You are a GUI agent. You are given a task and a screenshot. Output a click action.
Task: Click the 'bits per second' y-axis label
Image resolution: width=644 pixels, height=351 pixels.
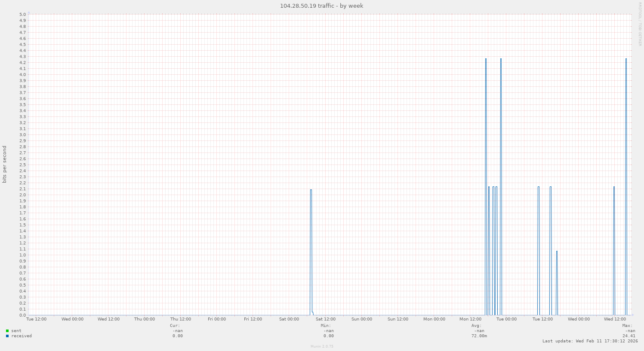5,165
